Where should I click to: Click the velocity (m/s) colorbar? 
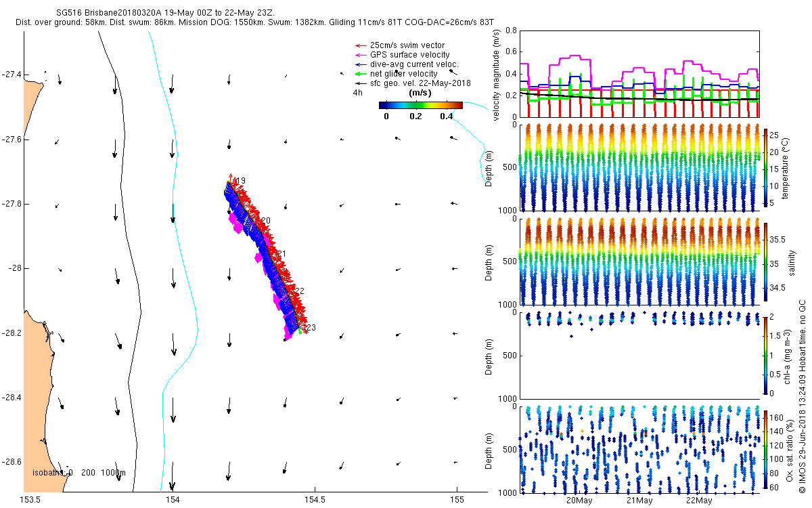[x=420, y=105]
